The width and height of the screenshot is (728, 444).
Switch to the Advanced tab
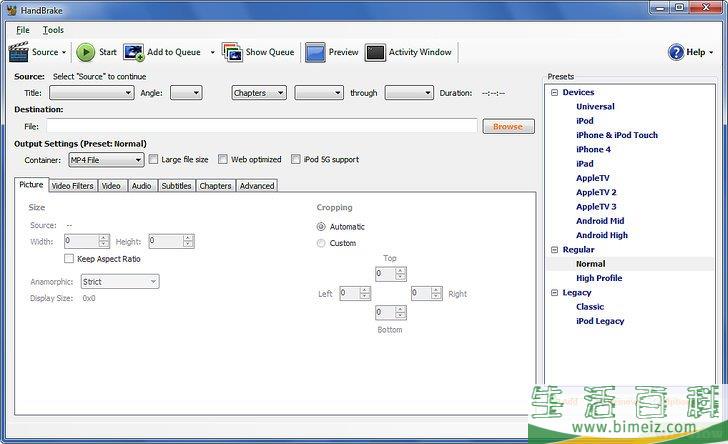[x=257, y=186]
